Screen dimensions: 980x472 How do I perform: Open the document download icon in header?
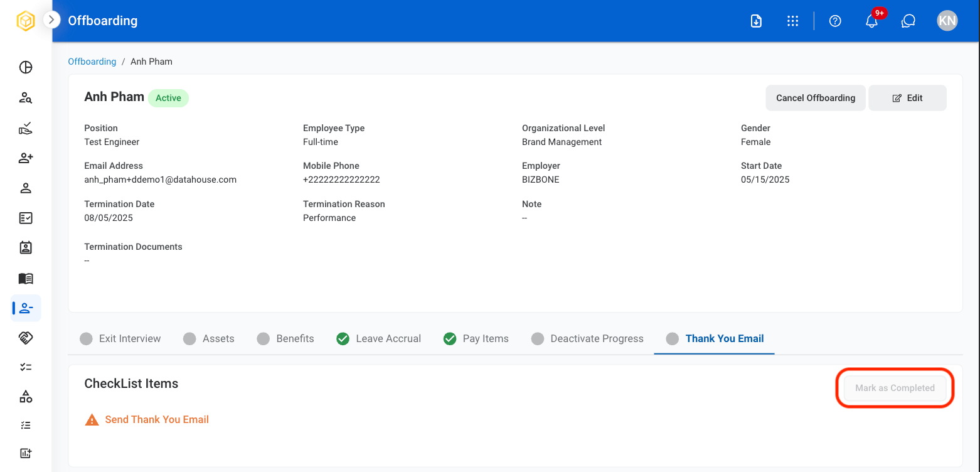point(756,21)
